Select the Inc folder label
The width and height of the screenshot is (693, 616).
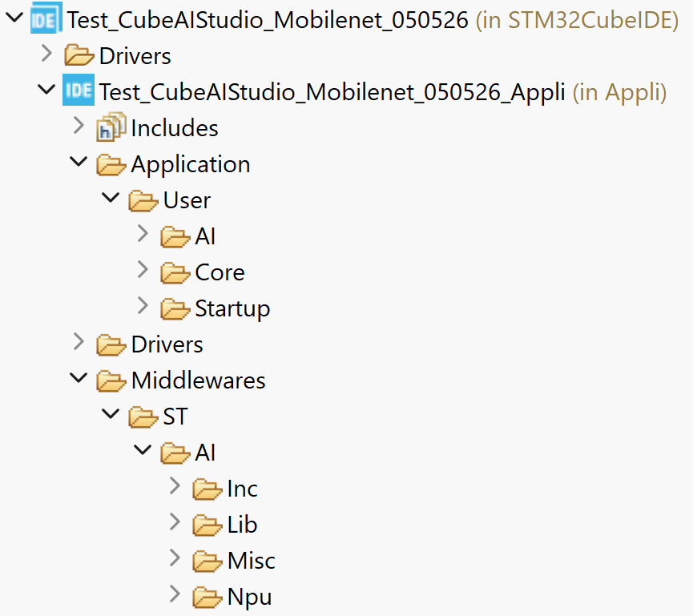click(242, 489)
